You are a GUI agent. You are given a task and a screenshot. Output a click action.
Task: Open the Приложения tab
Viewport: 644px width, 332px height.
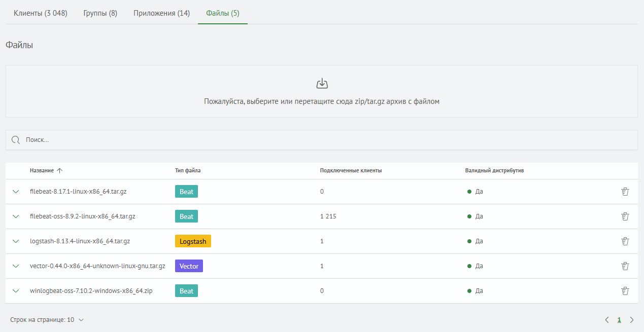coord(161,13)
